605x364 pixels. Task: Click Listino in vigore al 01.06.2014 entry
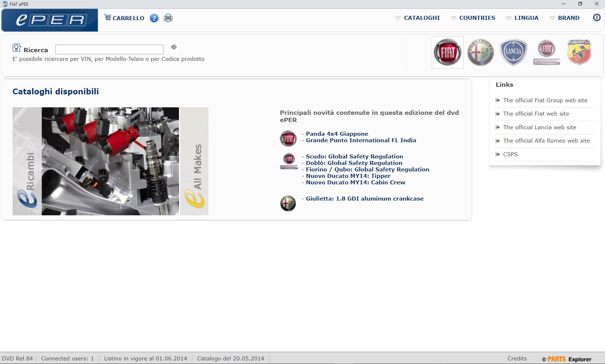point(145,359)
